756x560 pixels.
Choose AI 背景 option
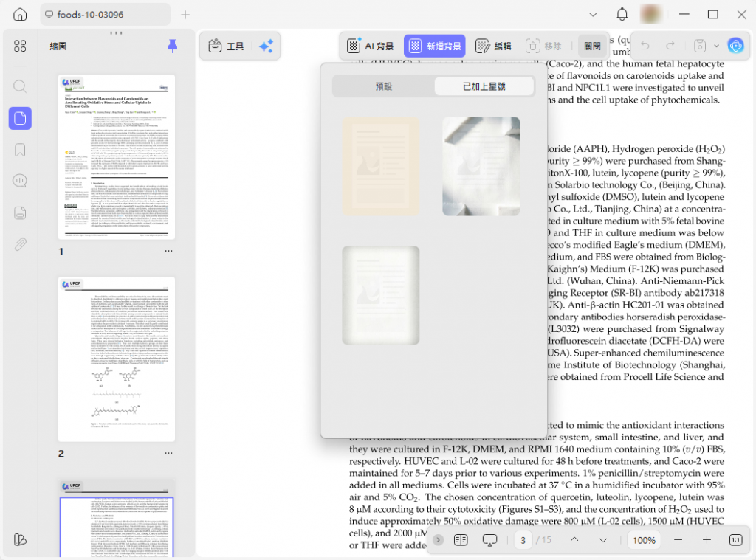371,46
